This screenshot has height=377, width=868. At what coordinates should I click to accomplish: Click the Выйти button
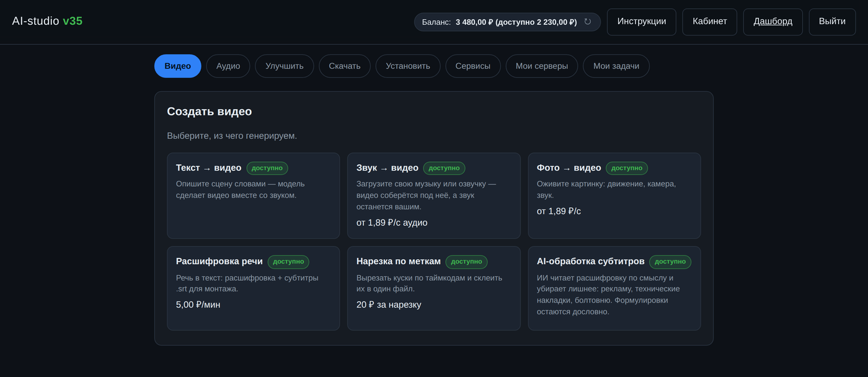832,22
